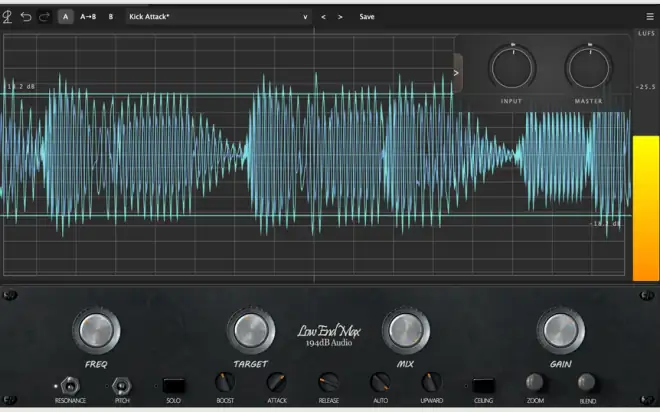Copy settings A to B
This screenshot has height=412, width=660.
point(88,17)
